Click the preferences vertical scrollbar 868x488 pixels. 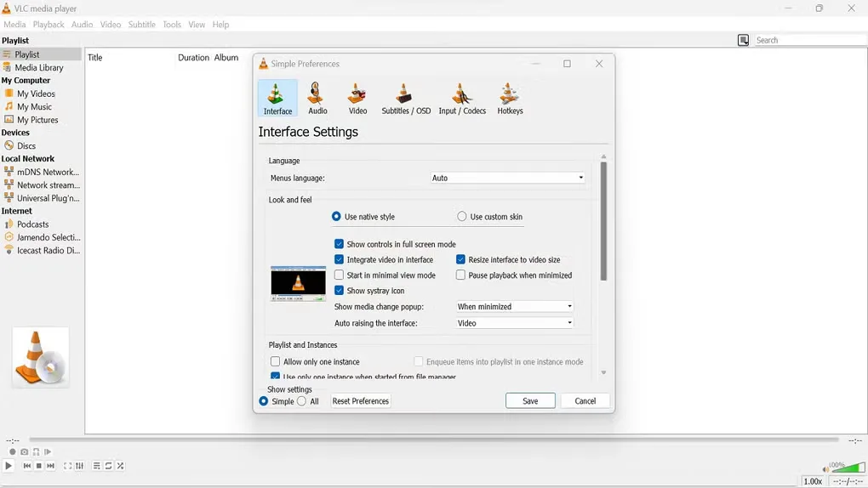tap(603, 221)
